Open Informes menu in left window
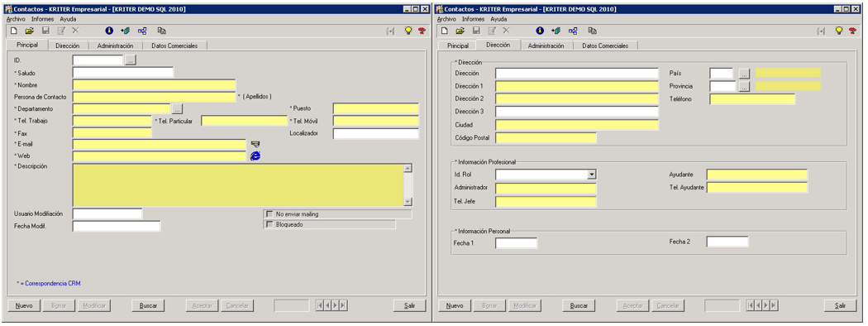The width and height of the screenshot is (868, 326). pos(43,19)
